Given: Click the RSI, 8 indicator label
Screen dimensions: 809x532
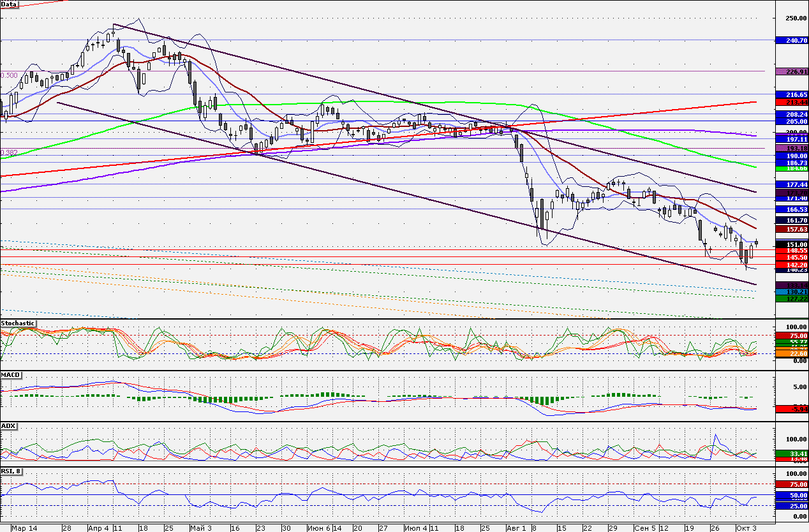Looking at the screenshot, I should (12, 471).
